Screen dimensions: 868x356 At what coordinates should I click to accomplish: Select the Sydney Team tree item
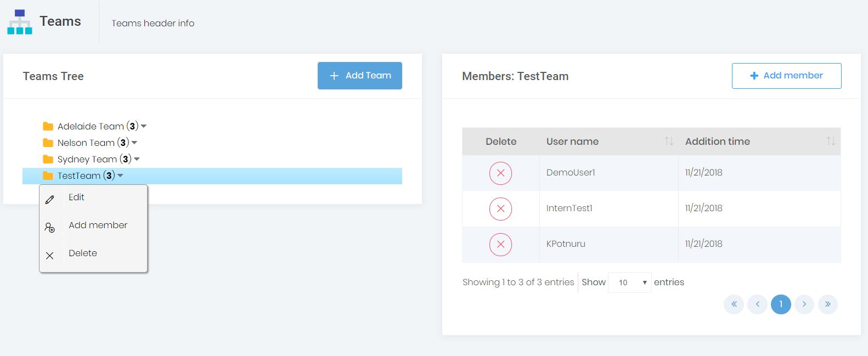(x=87, y=159)
